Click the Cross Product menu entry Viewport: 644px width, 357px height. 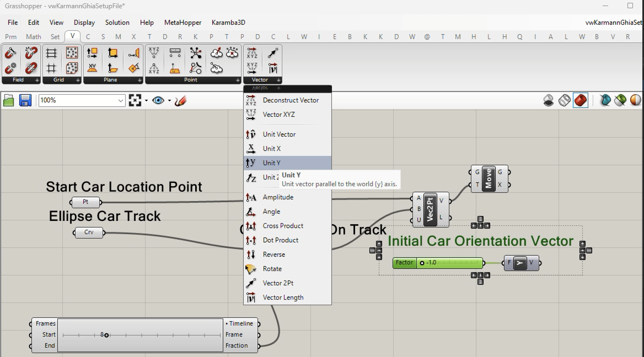(x=283, y=226)
